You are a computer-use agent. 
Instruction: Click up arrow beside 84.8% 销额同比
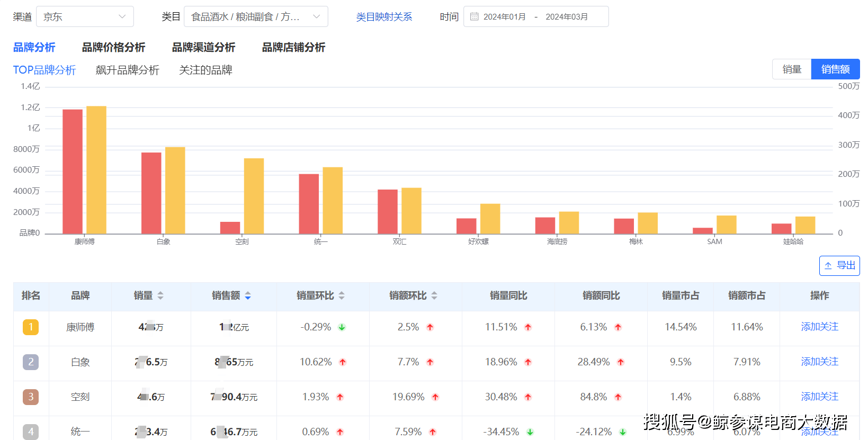pyautogui.click(x=618, y=397)
